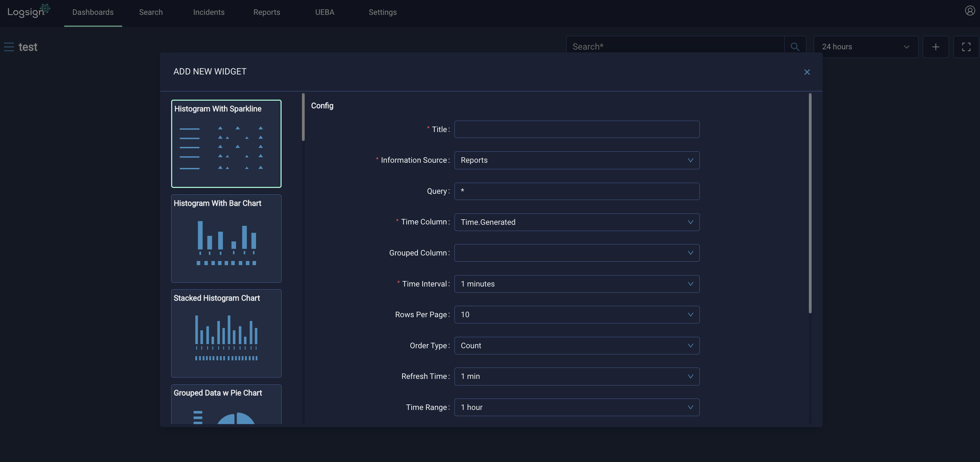Open the Dashboards tab
The image size is (980, 462).
pos(93,12)
